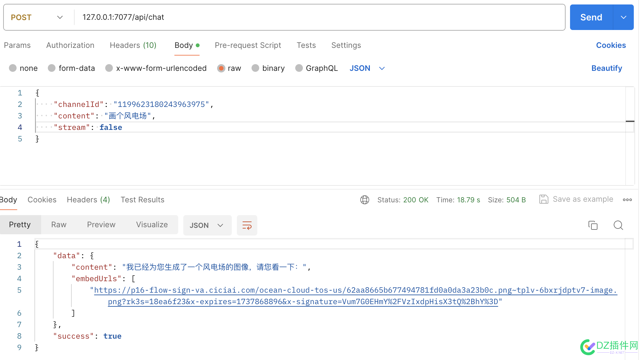
Task: Click the Cookies tab in response panel
Action: point(42,200)
